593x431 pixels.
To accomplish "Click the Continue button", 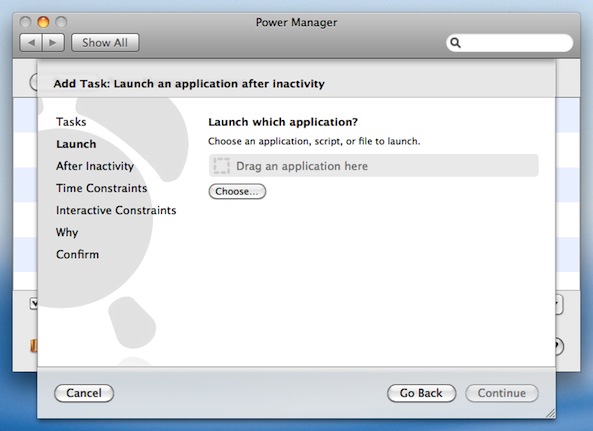I will [x=502, y=393].
